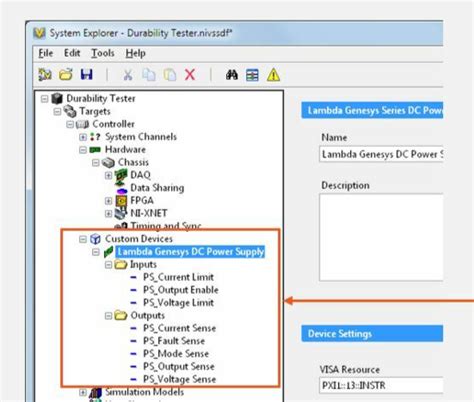Expand the FPGA tree node

108,201
